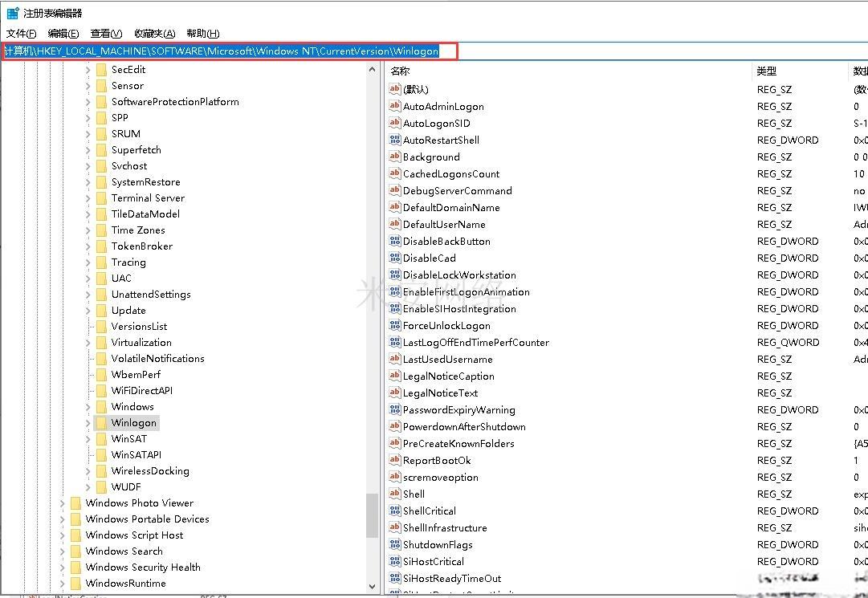Viewport: 868px width, 598px height.
Task: Click the string icon beside Background value
Action: pyautogui.click(x=395, y=157)
